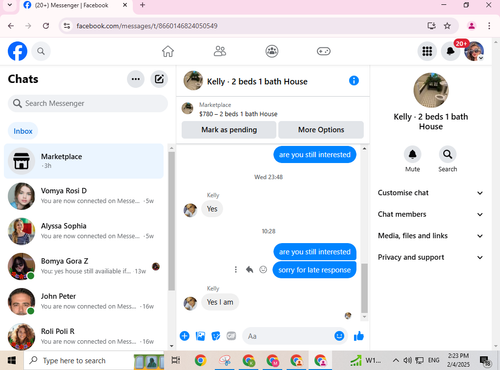Open the Chrome profile icon
The image size is (500, 370).
tap(471, 26)
